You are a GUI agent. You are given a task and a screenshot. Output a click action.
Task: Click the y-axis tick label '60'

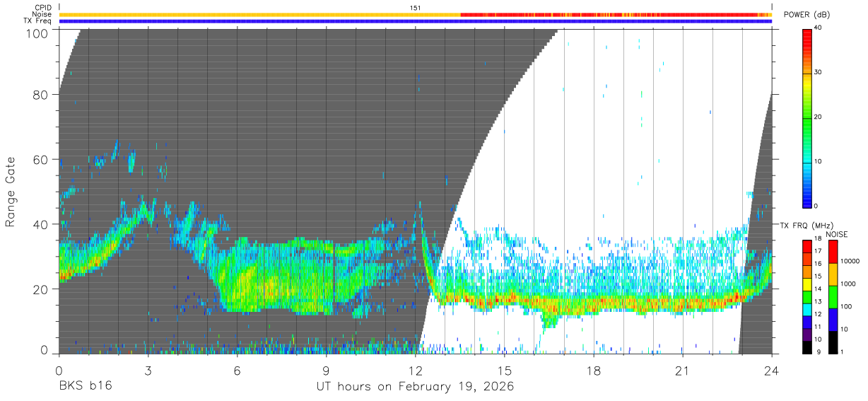[41, 160]
